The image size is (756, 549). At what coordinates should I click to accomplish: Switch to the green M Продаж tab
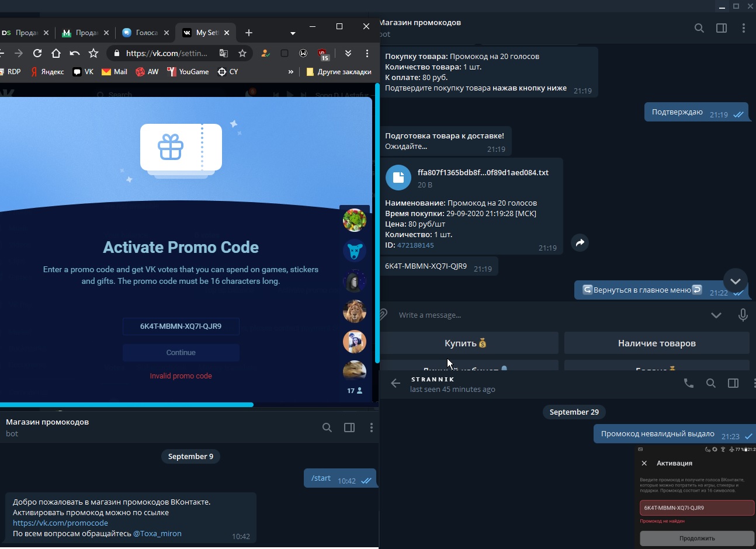[86, 33]
